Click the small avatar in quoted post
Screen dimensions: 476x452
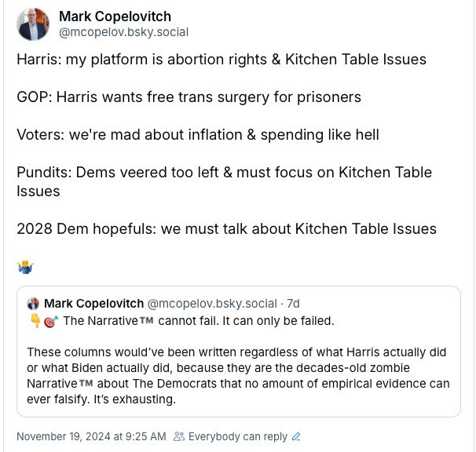coord(33,304)
